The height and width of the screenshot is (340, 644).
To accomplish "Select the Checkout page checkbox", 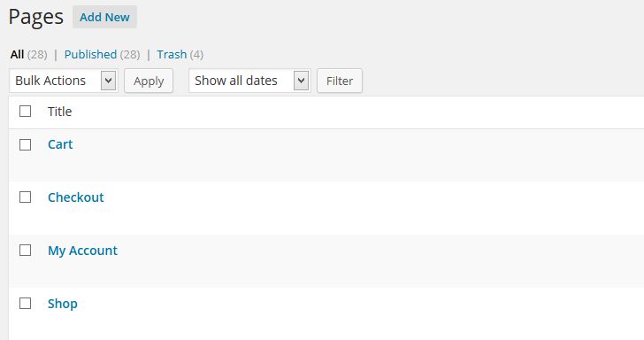I will (x=26, y=197).
